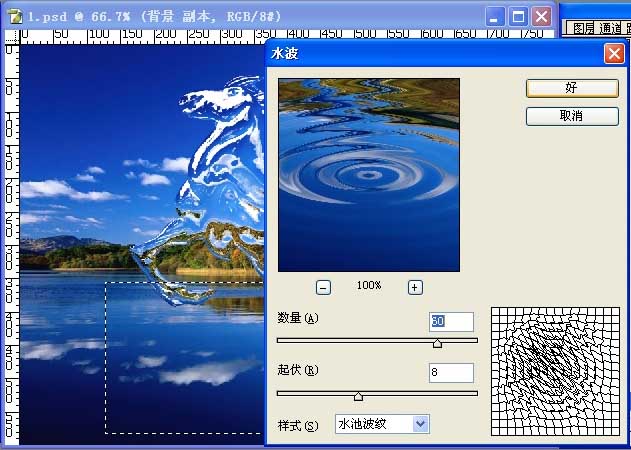The height and width of the screenshot is (450, 631).
Task: Click the 1.psd document icon in title bar
Action: 16,17
